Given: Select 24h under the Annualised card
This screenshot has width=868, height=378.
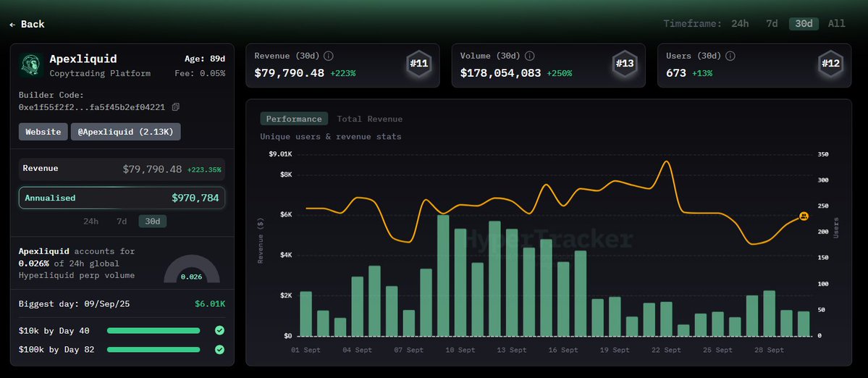Looking at the screenshot, I should coord(90,222).
